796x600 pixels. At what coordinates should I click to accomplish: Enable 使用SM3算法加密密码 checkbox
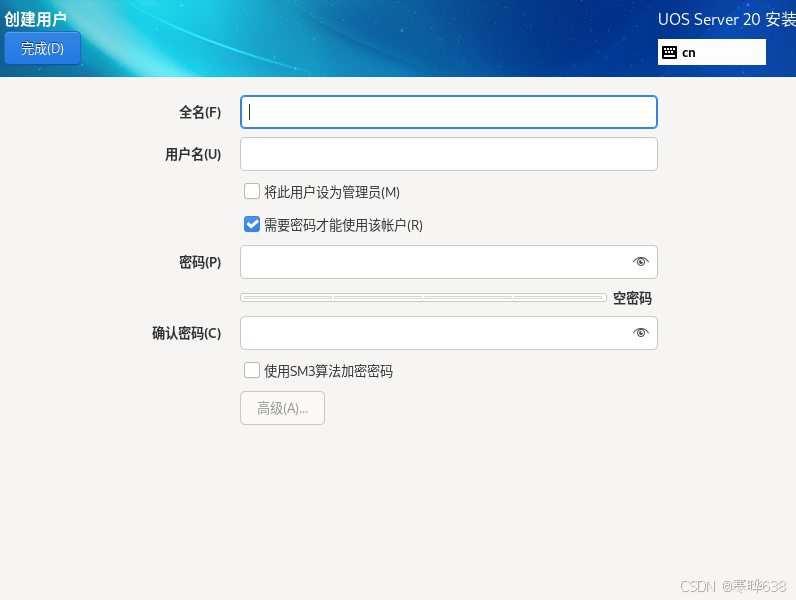coord(252,370)
